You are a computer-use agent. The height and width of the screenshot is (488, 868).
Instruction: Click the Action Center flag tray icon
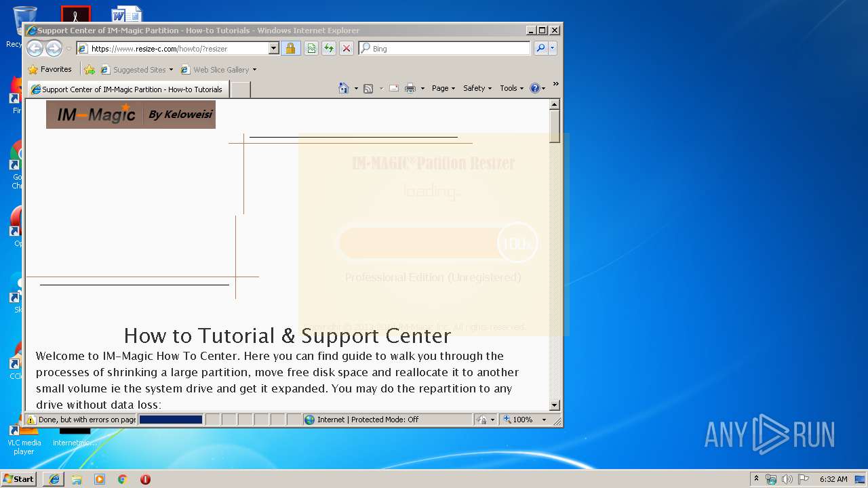(x=804, y=479)
